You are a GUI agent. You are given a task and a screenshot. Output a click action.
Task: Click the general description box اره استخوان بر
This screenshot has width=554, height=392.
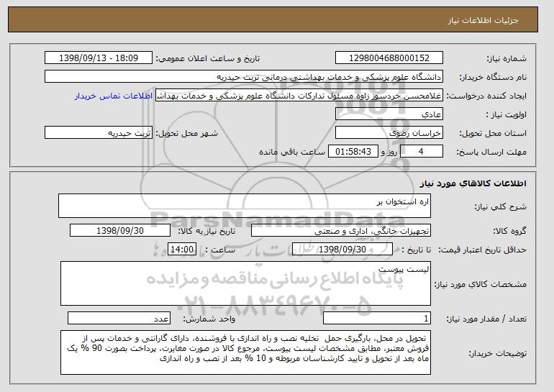tap(245, 206)
